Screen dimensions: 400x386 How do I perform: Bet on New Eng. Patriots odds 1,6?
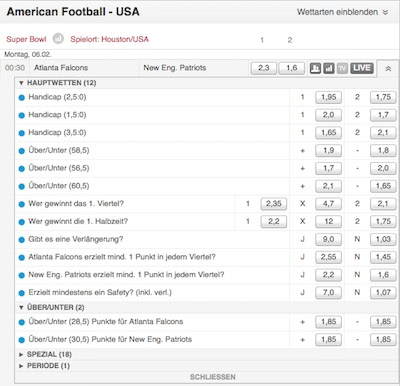point(292,68)
